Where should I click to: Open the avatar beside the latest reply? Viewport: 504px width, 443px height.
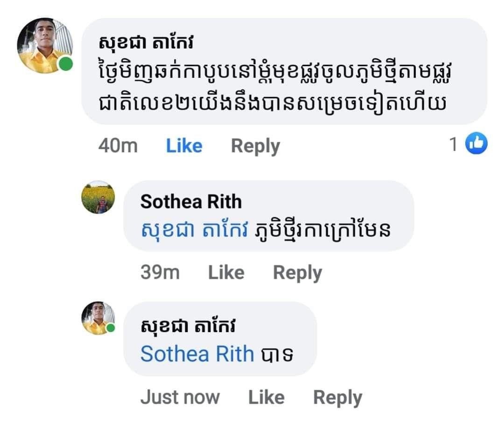98,318
